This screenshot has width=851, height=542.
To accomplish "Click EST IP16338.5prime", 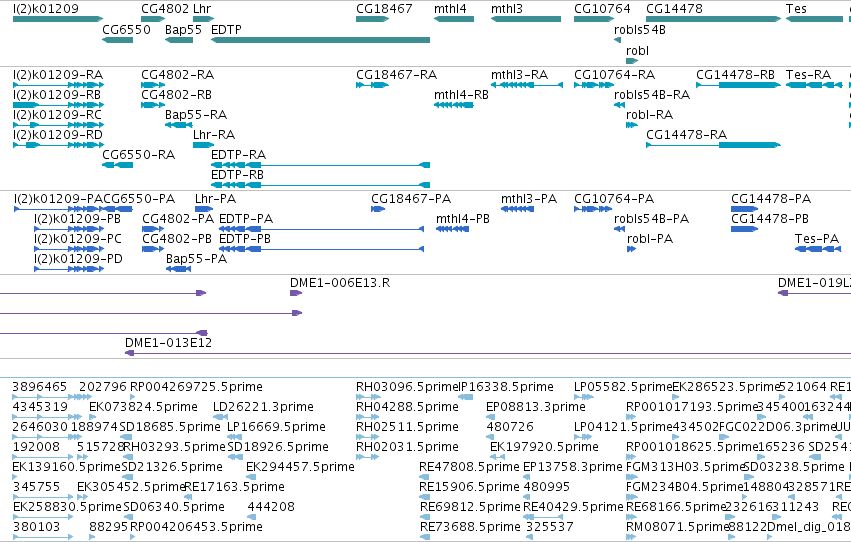I will 506,387.
